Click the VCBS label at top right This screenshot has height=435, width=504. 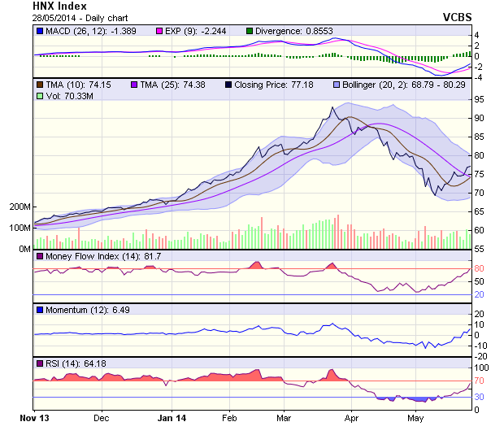(457, 17)
